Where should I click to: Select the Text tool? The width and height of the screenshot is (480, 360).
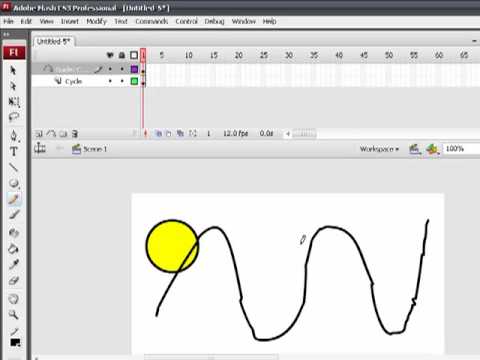pyautogui.click(x=14, y=152)
